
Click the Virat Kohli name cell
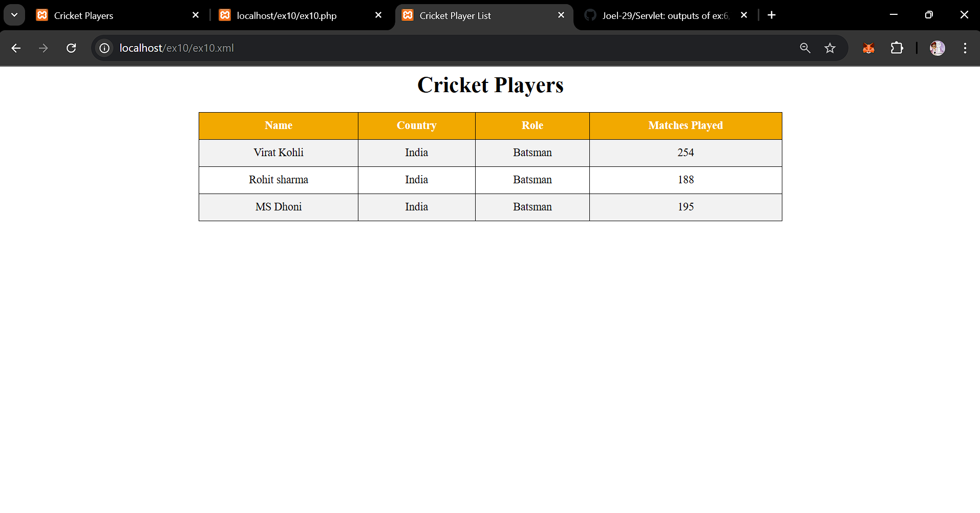[x=279, y=153]
